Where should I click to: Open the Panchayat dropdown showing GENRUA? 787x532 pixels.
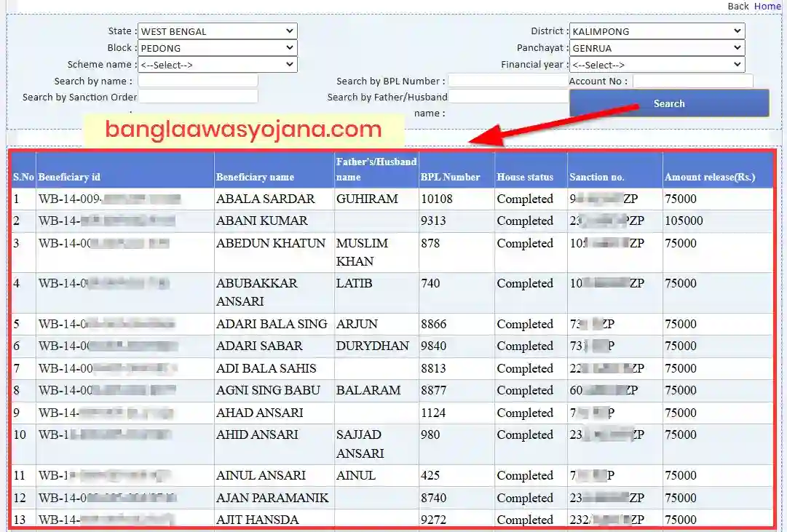pos(657,48)
